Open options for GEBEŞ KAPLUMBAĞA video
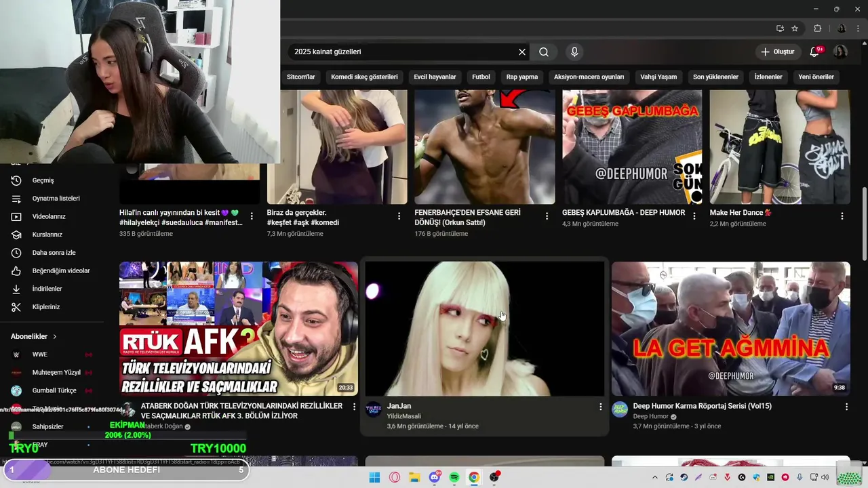The image size is (868, 488). pyautogui.click(x=694, y=216)
